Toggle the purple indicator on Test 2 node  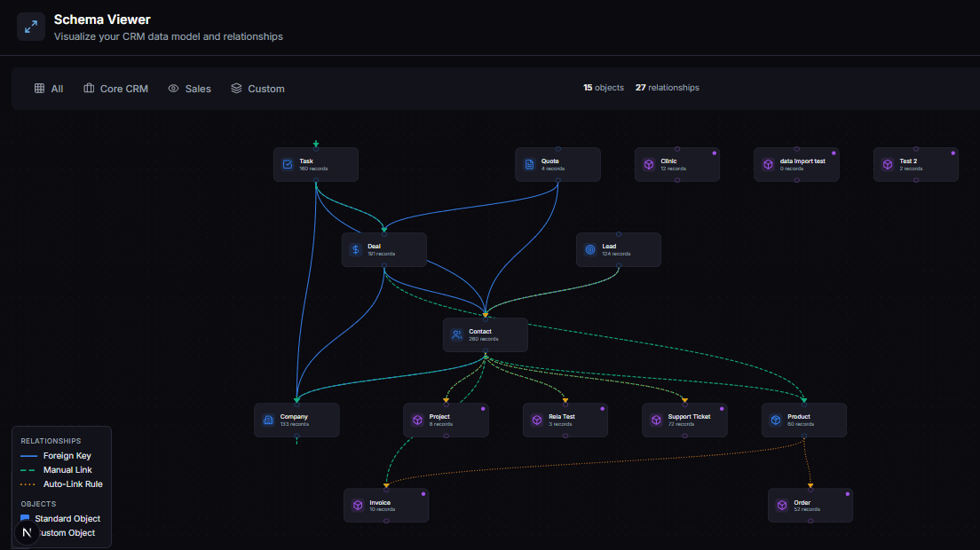(x=952, y=151)
